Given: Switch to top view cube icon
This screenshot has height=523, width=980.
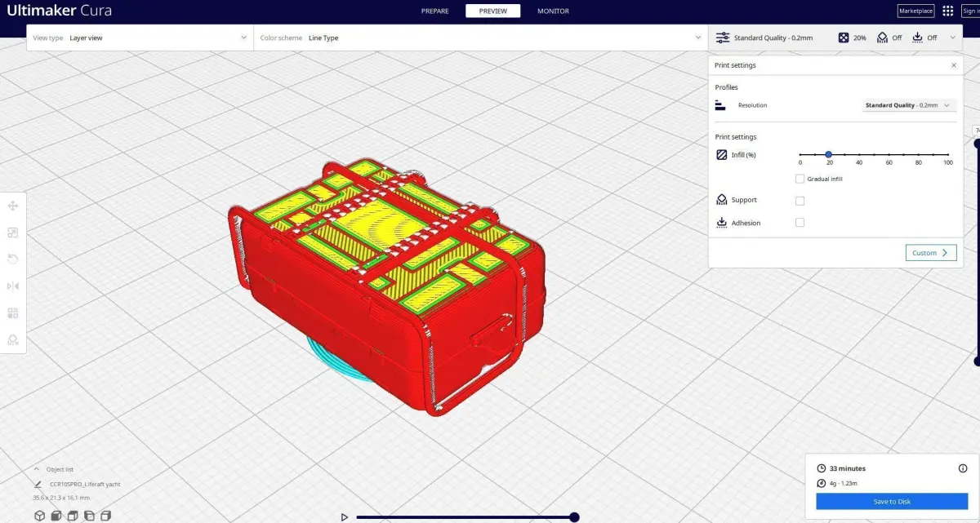Looking at the screenshot, I should (73, 516).
